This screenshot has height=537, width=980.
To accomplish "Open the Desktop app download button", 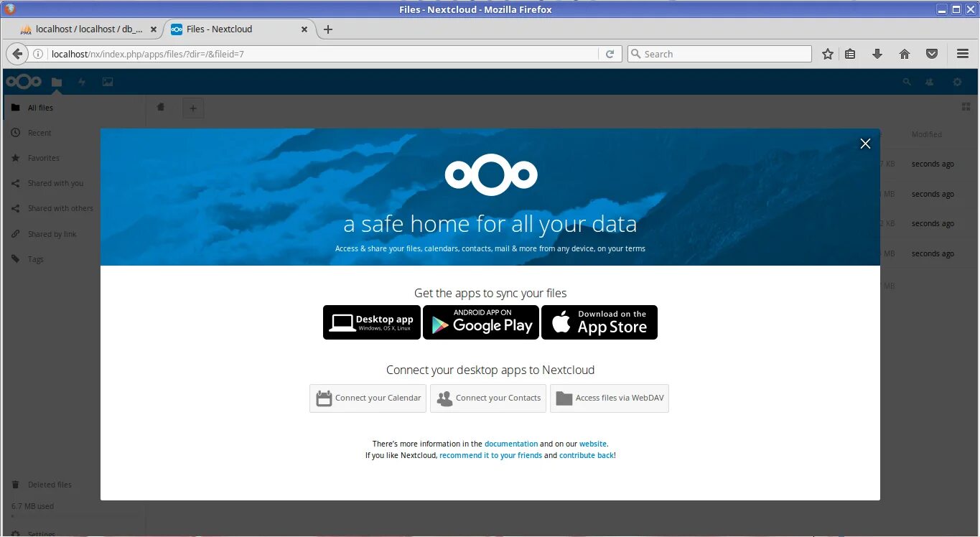I will point(372,322).
